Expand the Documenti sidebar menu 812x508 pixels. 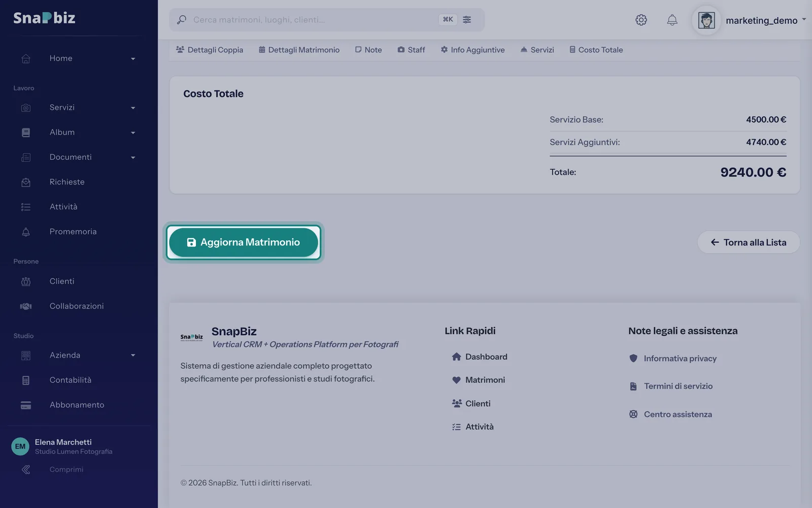(x=79, y=157)
